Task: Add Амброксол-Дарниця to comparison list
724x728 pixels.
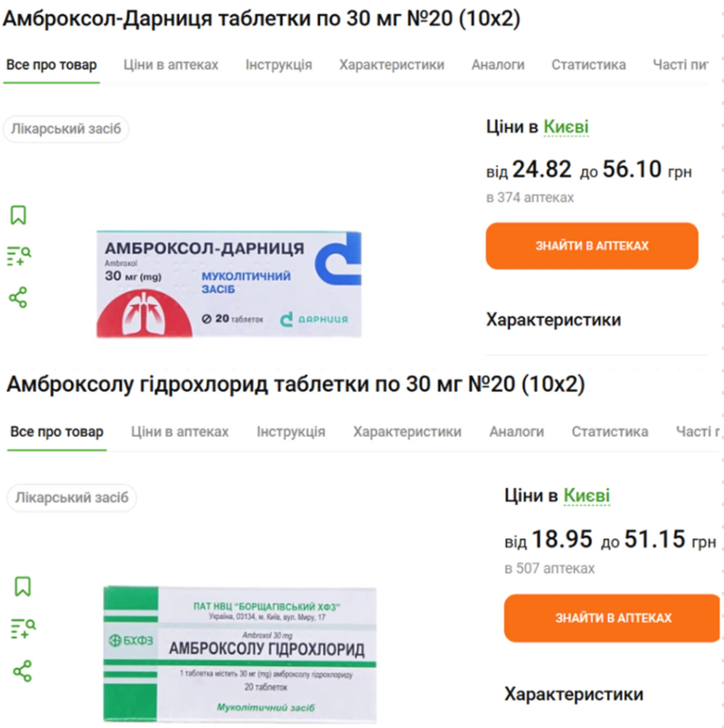Action: (x=18, y=256)
